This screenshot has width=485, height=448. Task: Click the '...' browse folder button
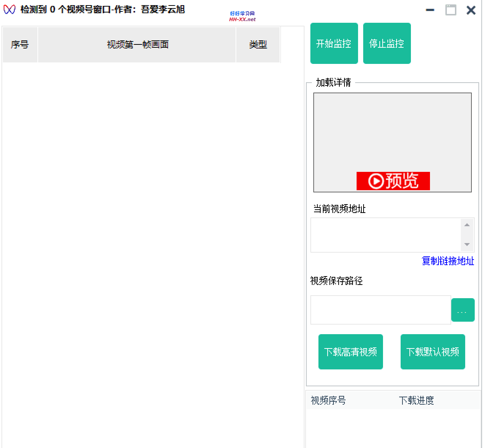tap(462, 310)
